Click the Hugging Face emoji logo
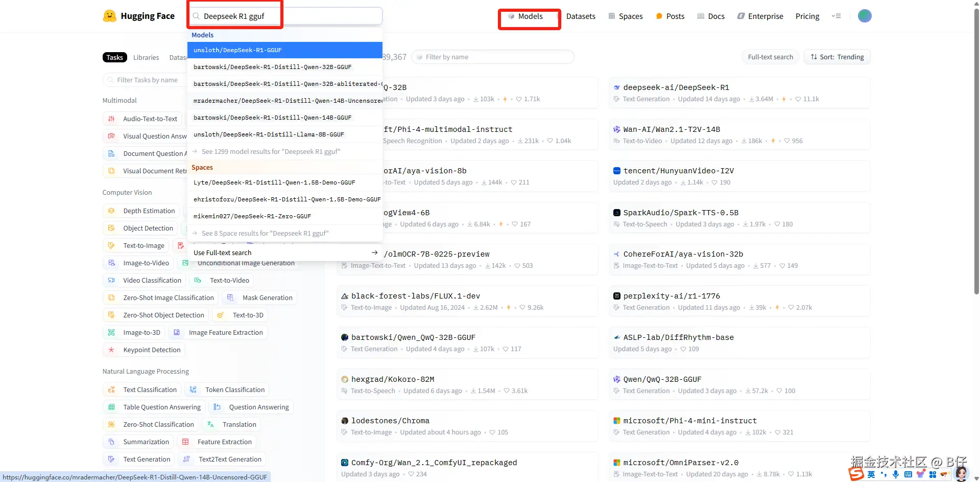 [109, 16]
